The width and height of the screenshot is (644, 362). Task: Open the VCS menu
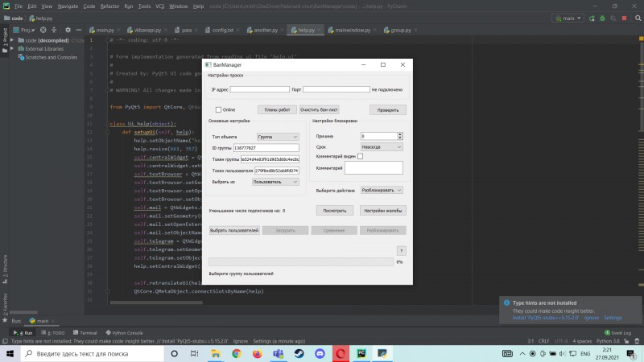coord(159,6)
